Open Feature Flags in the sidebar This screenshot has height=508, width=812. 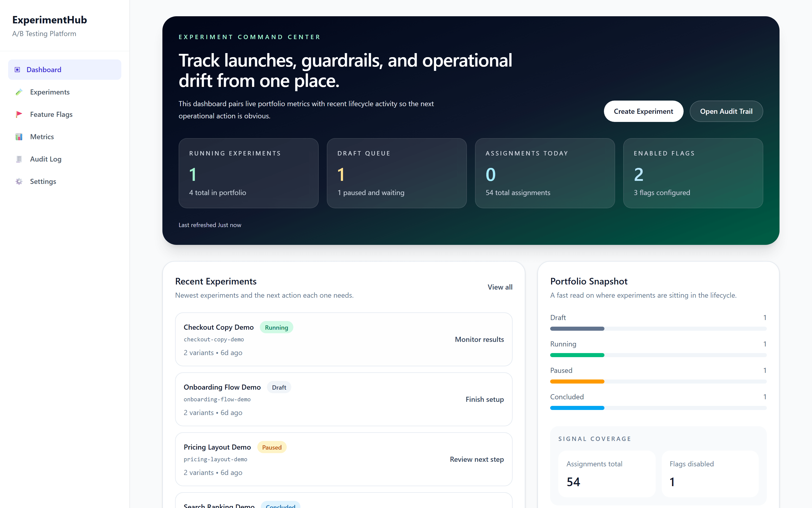(x=65, y=114)
